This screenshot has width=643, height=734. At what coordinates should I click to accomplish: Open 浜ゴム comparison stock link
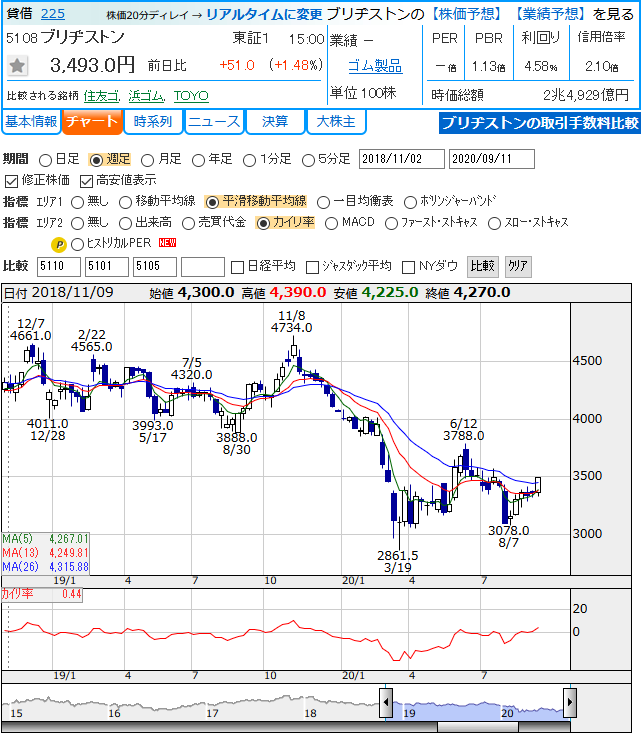(146, 96)
